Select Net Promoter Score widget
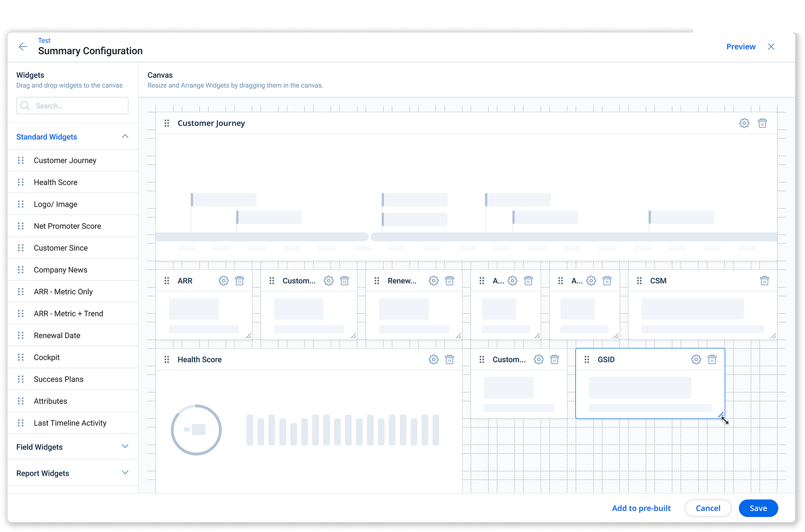805x532 pixels. point(73,226)
